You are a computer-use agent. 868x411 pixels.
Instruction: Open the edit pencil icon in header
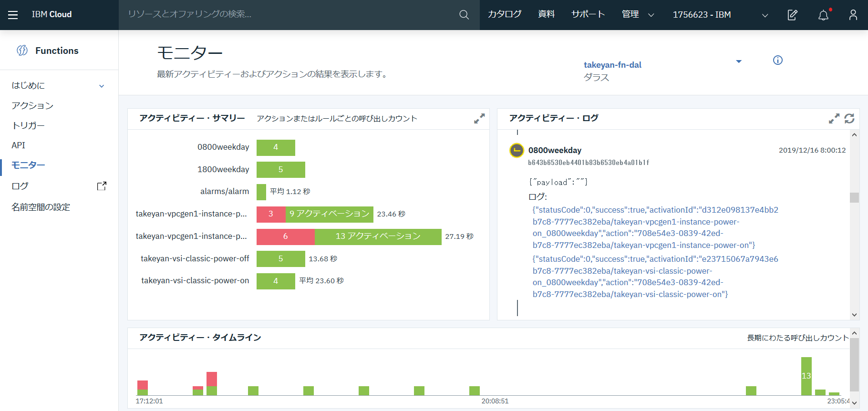[792, 15]
